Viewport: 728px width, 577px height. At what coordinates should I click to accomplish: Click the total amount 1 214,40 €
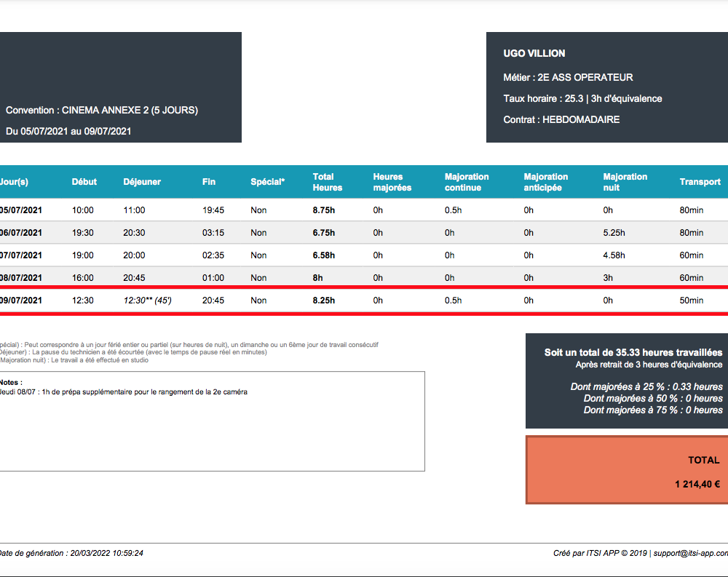tap(697, 484)
